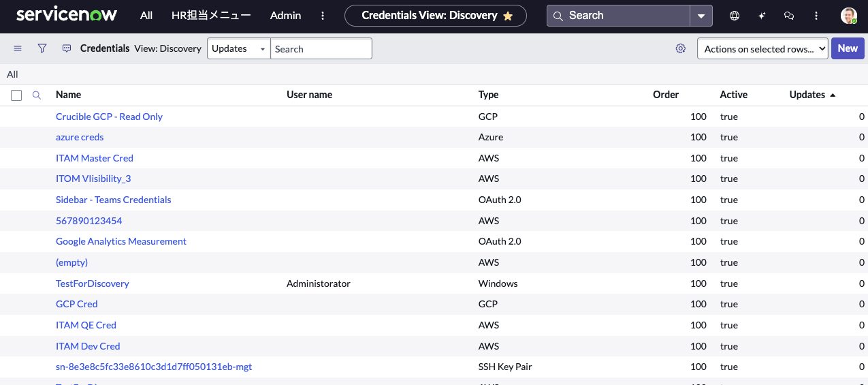Screen dimensions: 868x385
Task: Toggle the column search magnifier icon
Action: (x=37, y=95)
